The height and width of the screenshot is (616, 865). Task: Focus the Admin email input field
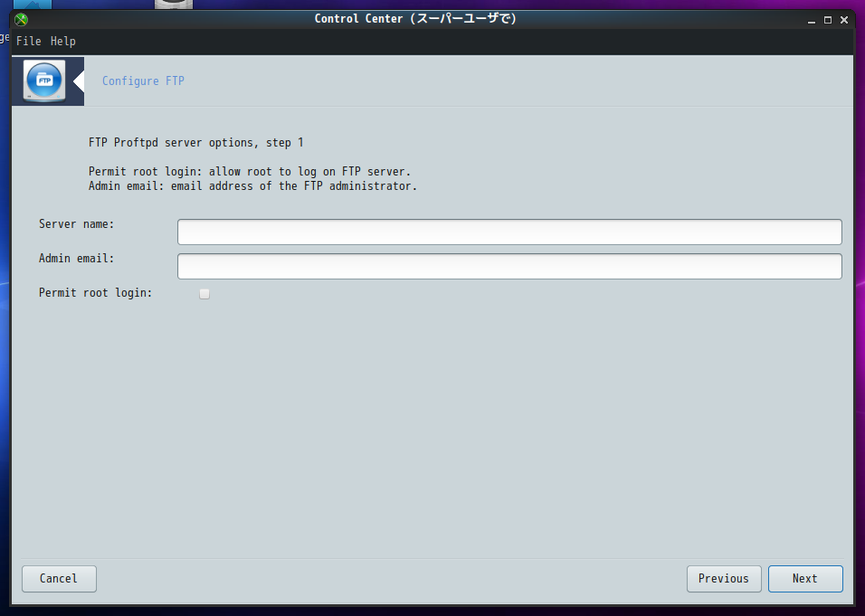pyautogui.click(x=509, y=266)
